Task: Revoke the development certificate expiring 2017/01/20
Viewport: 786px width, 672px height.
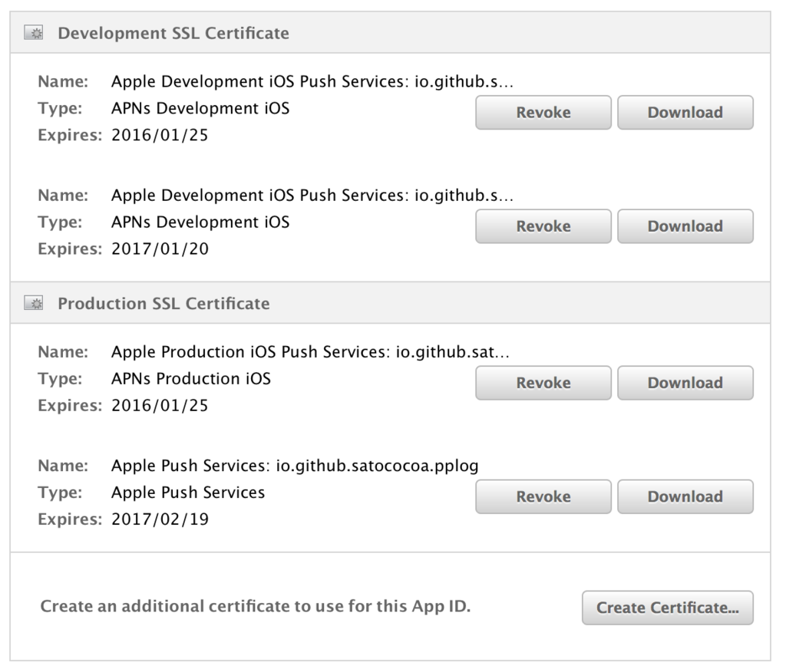Action: pyautogui.click(x=543, y=226)
